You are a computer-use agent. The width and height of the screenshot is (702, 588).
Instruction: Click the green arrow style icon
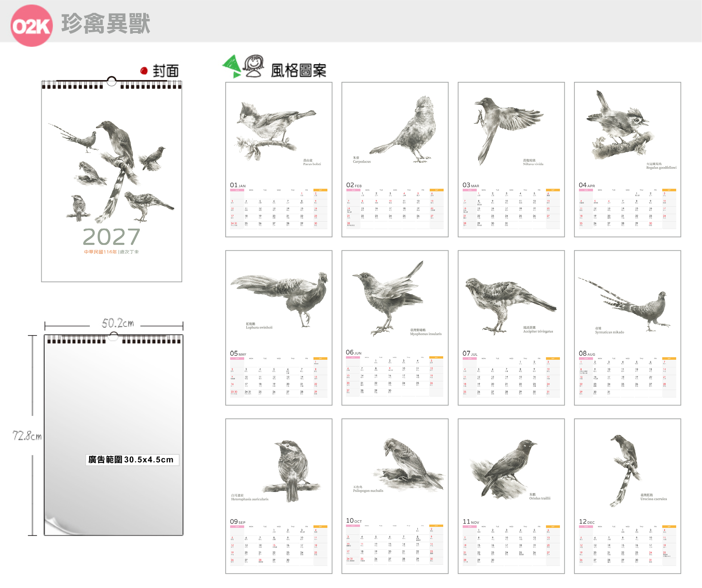pos(232,66)
